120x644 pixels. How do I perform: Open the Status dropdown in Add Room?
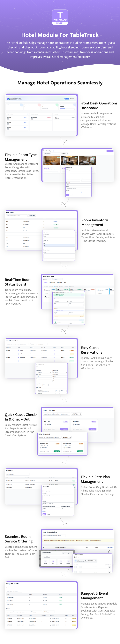[x=59, y=250]
